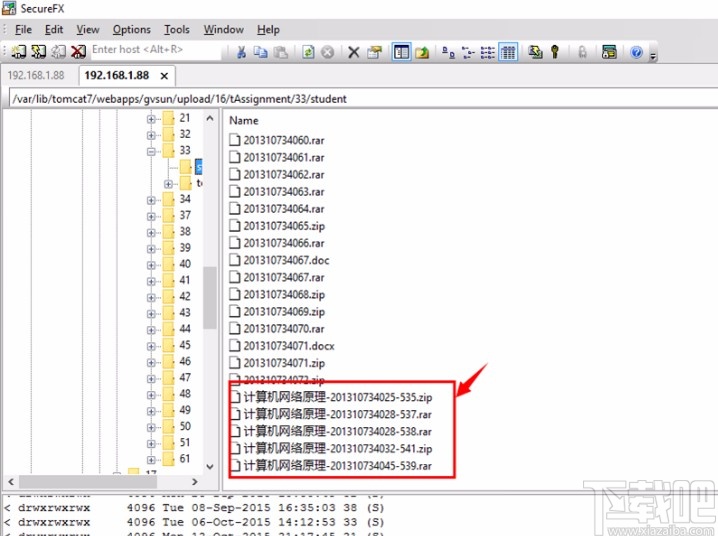The width and height of the screenshot is (718, 536).
Task: Click the Disconnect icon with the red X
Action: pyautogui.click(x=78, y=51)
